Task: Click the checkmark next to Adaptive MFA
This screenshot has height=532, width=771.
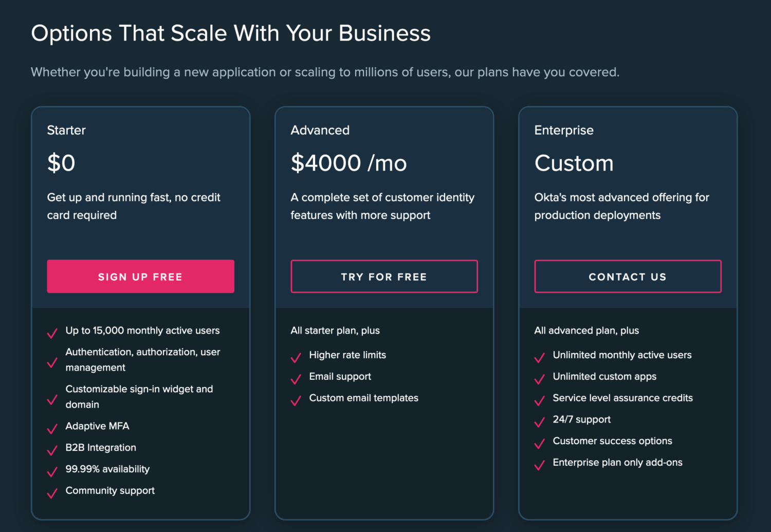Action: (52, 428)
